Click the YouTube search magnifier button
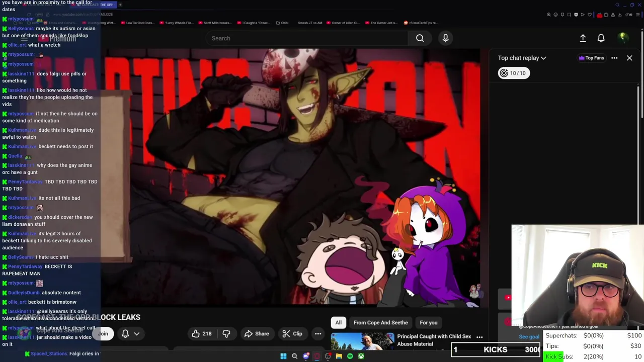644x362 pixels. (420, 38)
